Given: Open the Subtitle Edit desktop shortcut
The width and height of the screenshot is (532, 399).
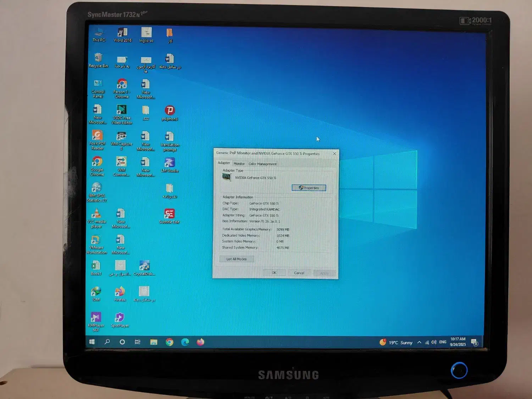Looking at the screenshot, I should pos(169,216).
